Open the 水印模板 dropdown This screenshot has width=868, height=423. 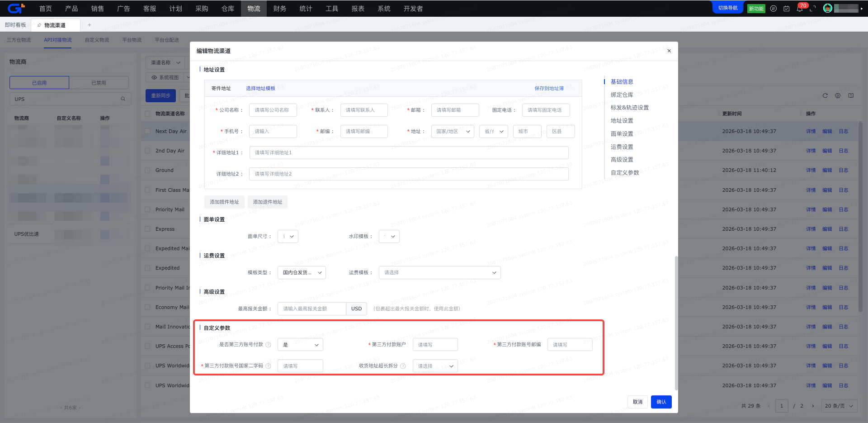[389, 236]
